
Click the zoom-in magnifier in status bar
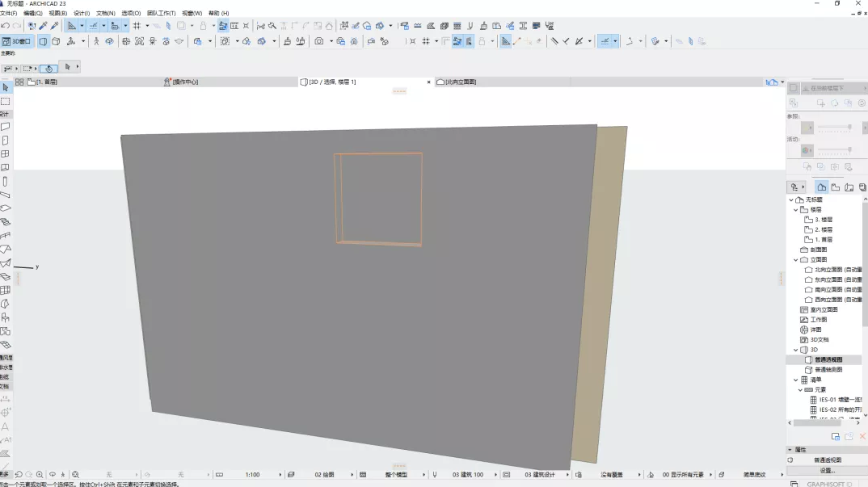point(40,475)
